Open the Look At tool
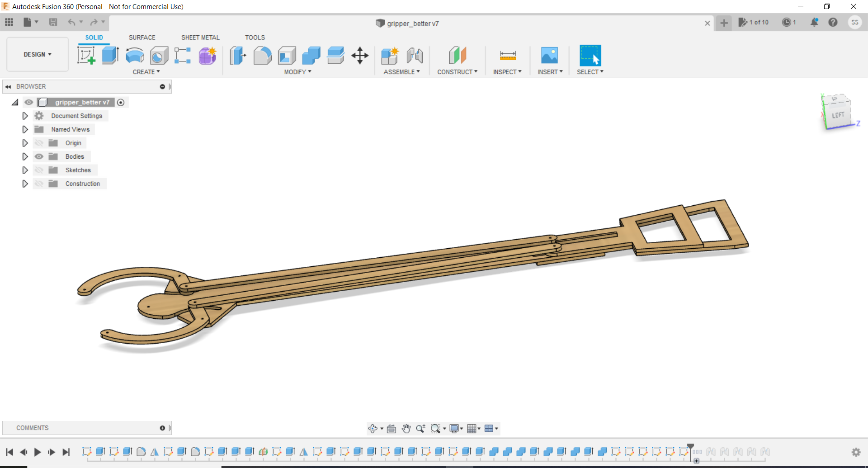 click(x=392, y=428)
